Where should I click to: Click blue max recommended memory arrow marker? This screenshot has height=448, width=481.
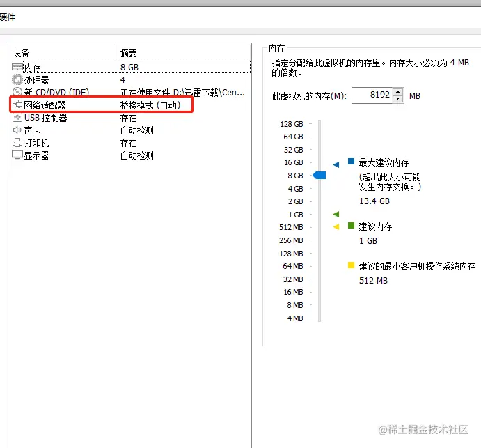[336, 164]
